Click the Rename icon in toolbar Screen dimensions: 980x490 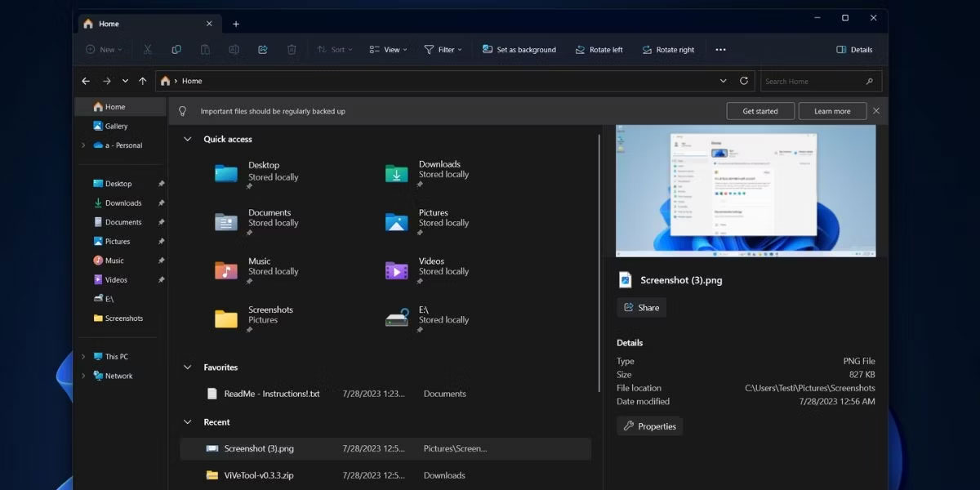(x=234, y=50)
